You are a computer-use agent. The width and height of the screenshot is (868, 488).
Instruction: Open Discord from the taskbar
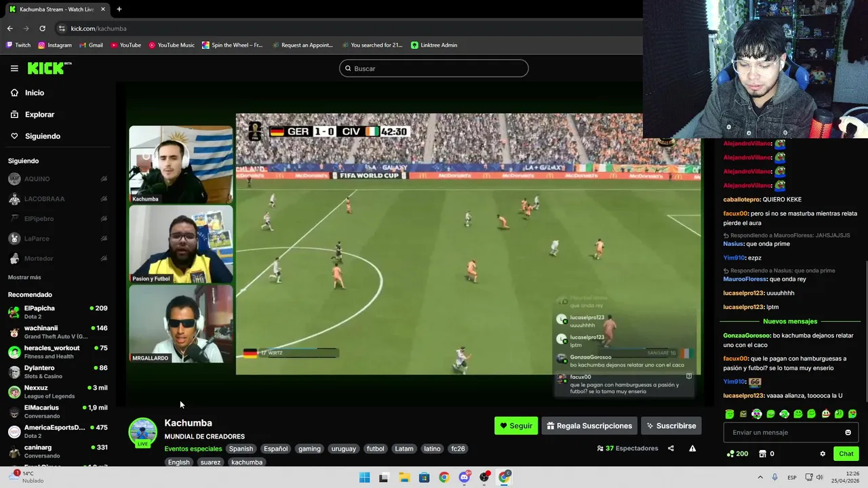click(464, 477)
